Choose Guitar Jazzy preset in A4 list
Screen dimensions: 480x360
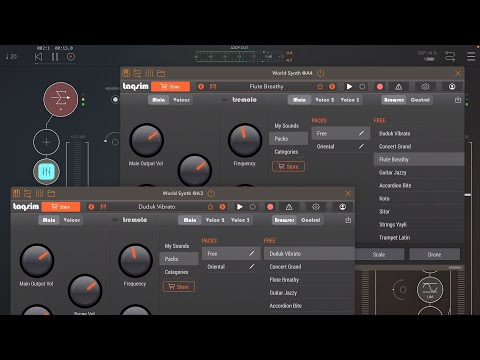pos(419,172)
